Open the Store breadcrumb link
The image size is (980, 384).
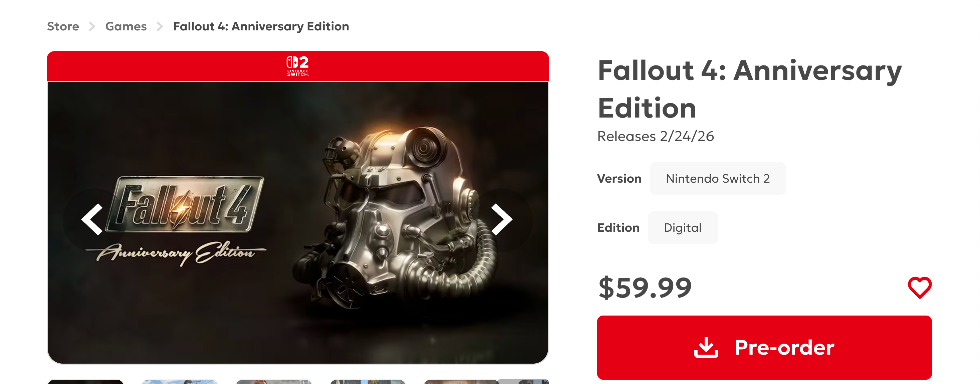pos(63,27)
